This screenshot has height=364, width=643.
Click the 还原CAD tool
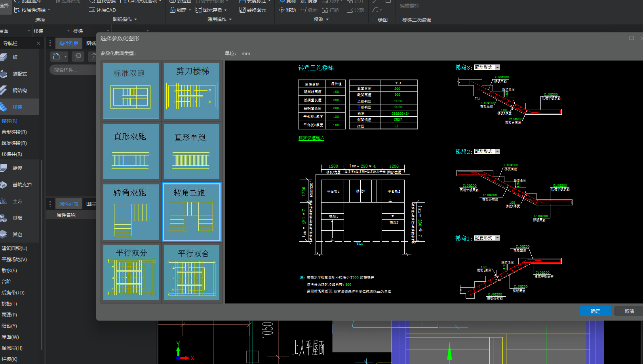click(103, 10)
